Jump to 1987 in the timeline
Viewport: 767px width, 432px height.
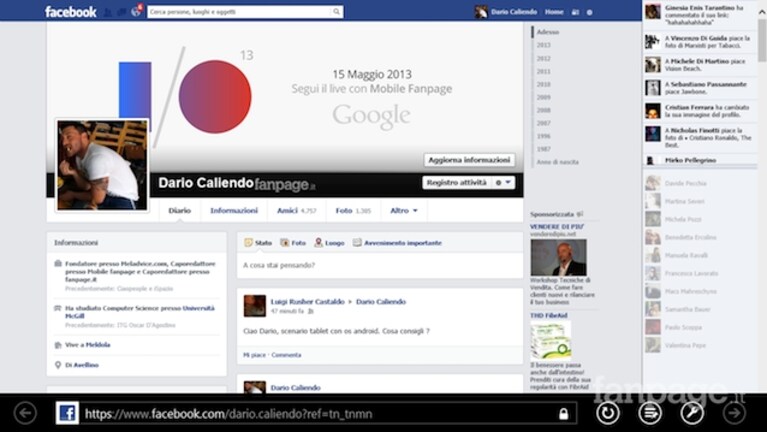pos(543,149)
